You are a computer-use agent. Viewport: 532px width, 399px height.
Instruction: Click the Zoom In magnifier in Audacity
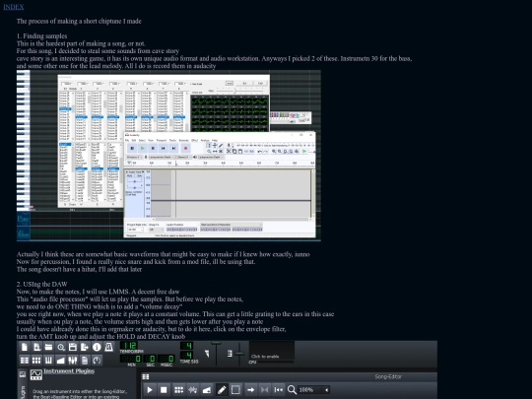pyautogui.click(x=274, y=151)
